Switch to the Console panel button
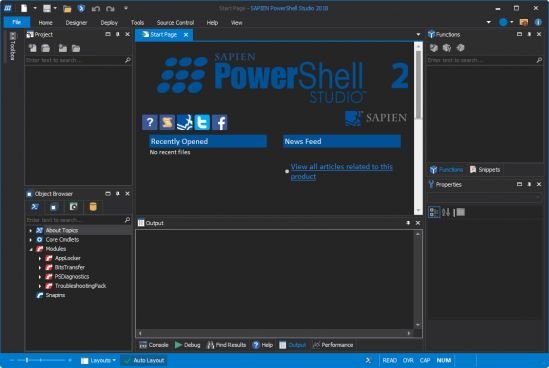Viewport: 549px width, 368px height. [154, 345]
